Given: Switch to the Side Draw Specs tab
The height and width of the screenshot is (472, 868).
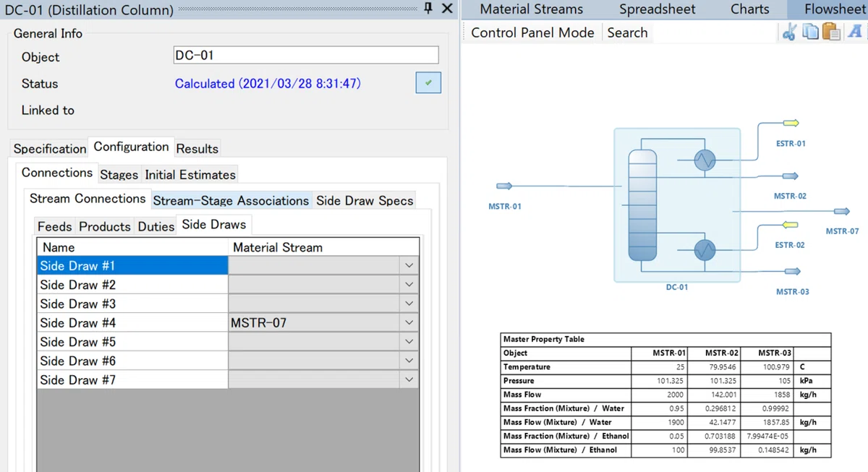Looking at the screenshot, I should coord(365,200).
